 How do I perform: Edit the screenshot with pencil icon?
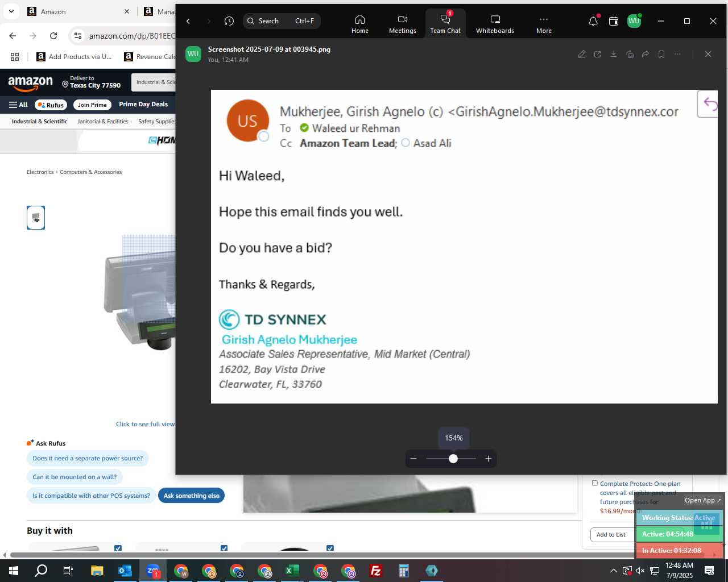(582, 54)
